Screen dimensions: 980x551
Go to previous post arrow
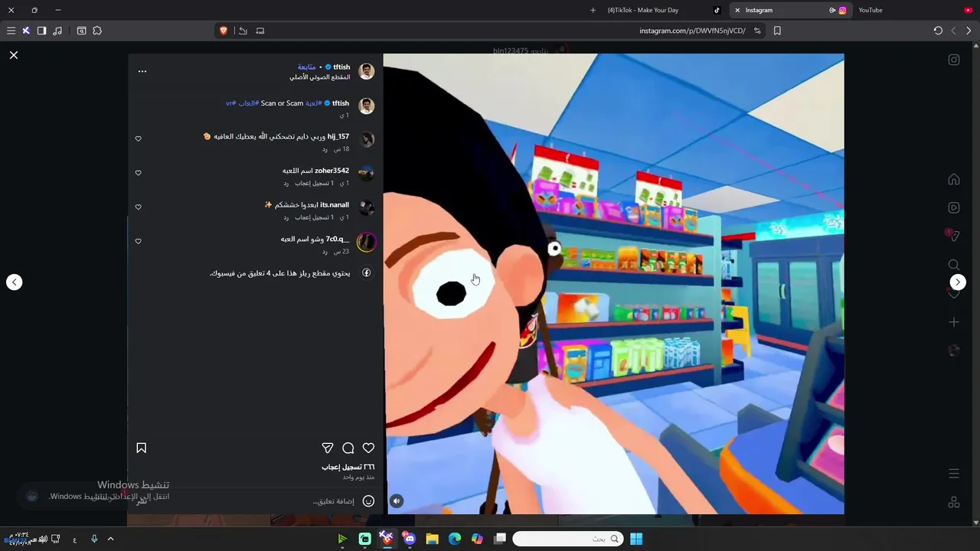[14, 282]
